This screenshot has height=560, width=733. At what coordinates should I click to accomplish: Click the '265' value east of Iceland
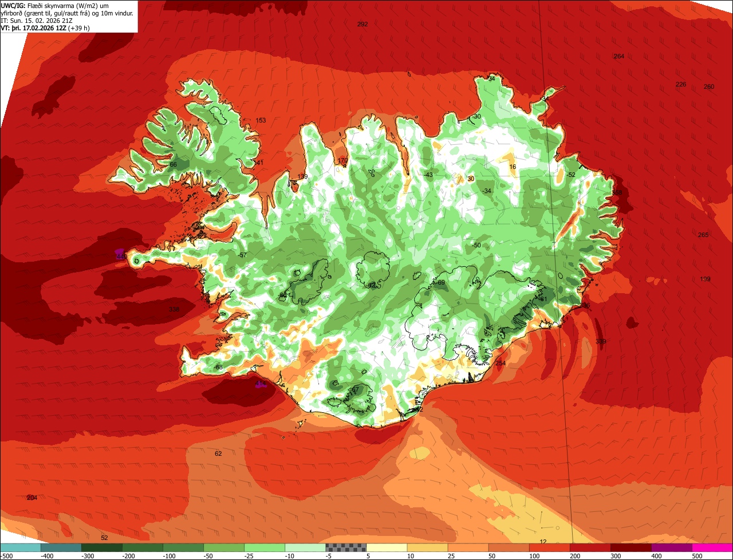[x=703, y=235]
